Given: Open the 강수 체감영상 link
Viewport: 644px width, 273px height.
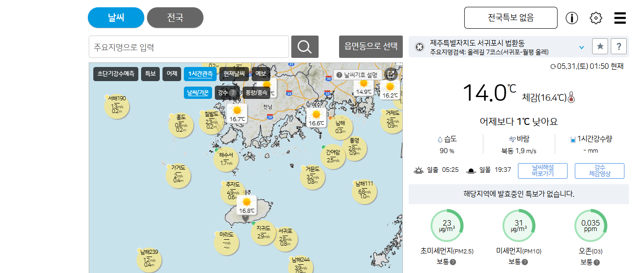Looking at the screenshot, I should pos(599,171).
